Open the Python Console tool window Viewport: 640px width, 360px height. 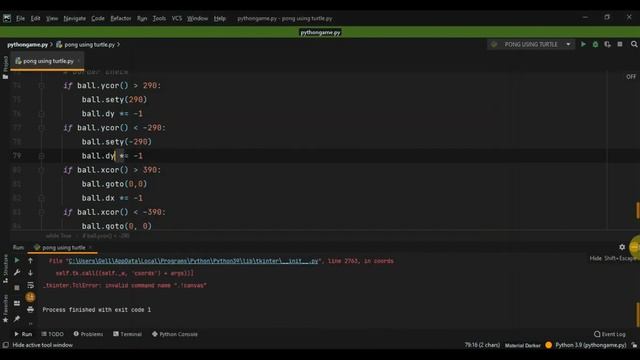tap(175, 334)
